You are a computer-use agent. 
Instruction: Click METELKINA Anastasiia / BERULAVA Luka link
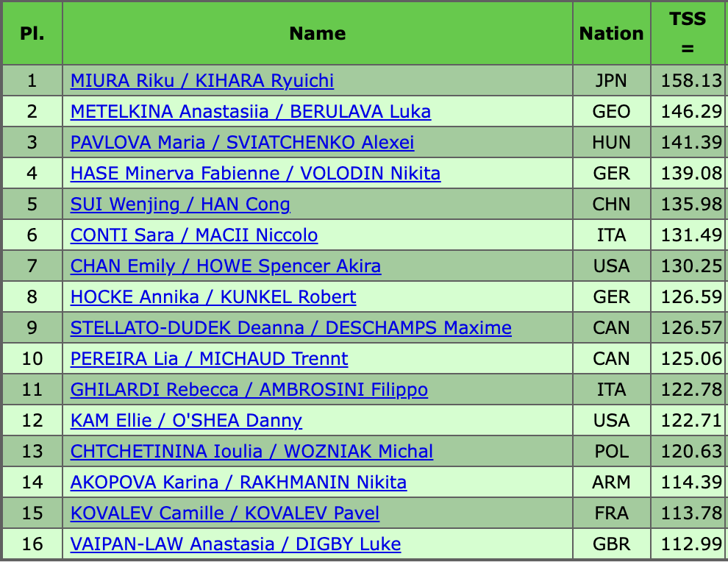coord(251,111)
